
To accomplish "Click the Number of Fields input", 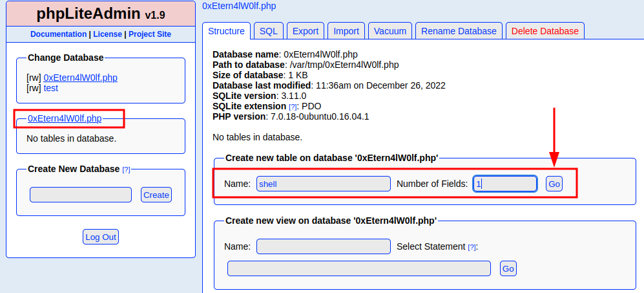I will pos(505,184).
